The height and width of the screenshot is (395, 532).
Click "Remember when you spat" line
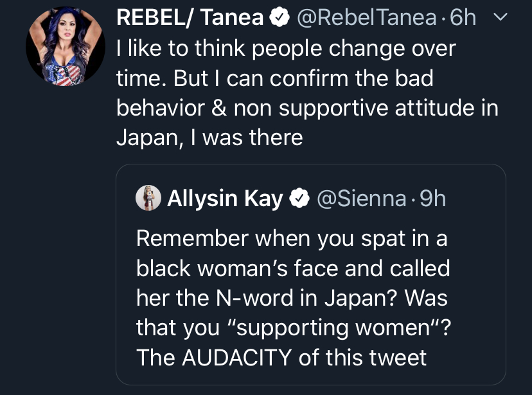291,239
